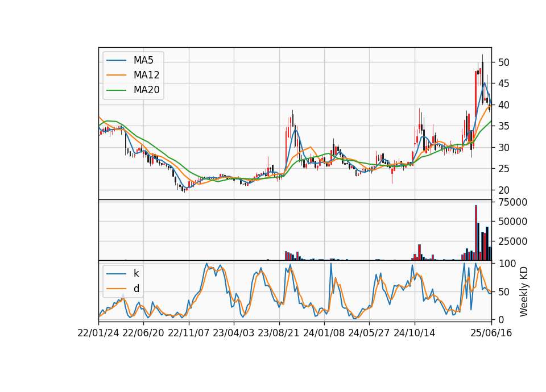Image resolution: width=546 pixels, height=392 pixels.
Task: Click the MA12 legend label
Action: tap(146, 75)
